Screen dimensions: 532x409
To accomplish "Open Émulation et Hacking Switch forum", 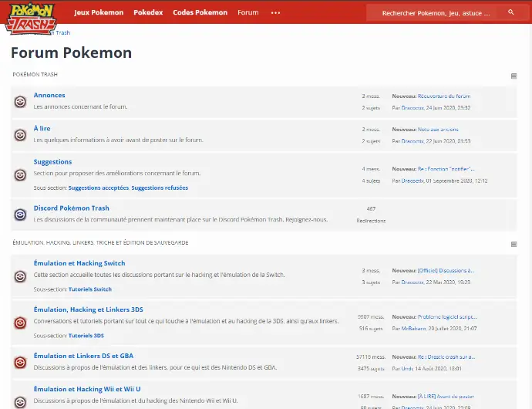I will pos(79,263).
